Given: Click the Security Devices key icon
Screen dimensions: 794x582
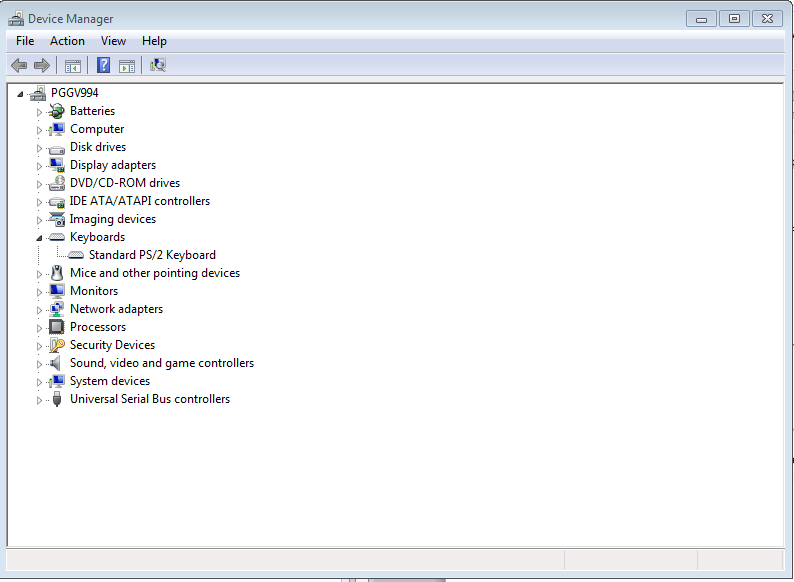Looking at the screenshot, I should point(57,345).
